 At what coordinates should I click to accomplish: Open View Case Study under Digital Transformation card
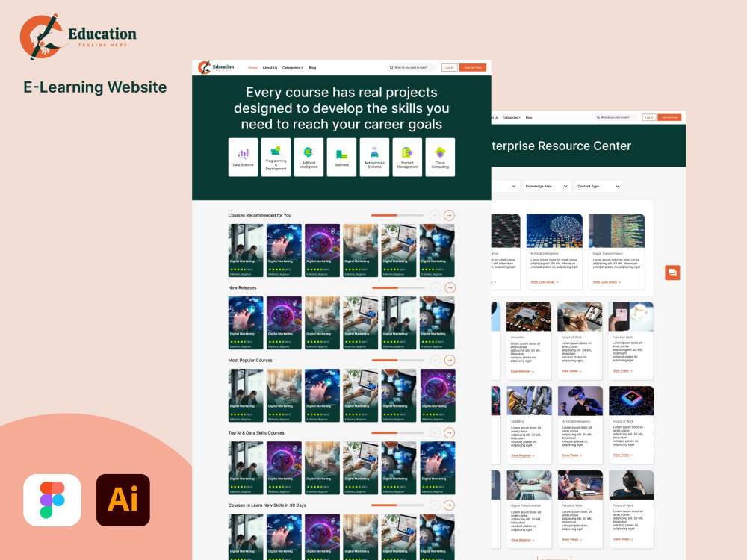tap(607, 282)
